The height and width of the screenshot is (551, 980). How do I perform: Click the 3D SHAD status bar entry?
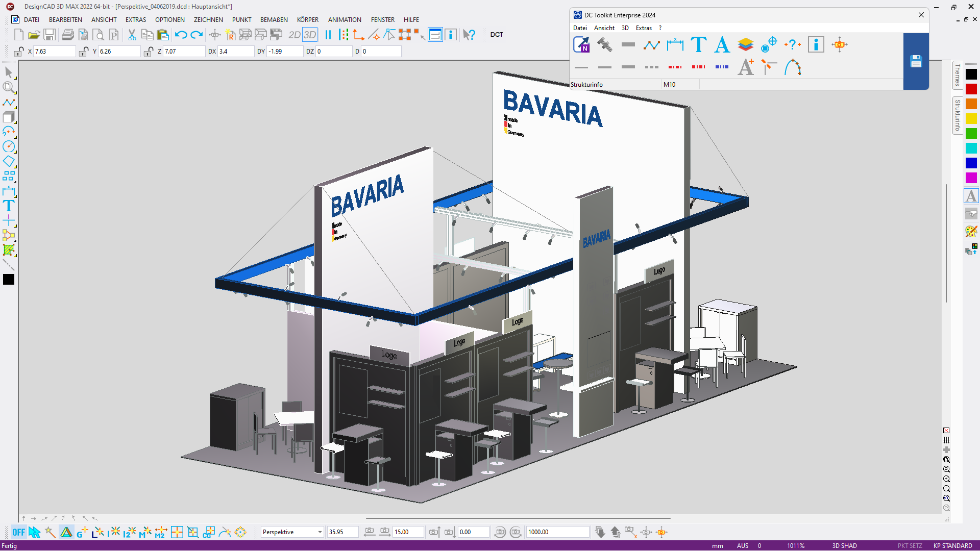(x=845, y=546)
